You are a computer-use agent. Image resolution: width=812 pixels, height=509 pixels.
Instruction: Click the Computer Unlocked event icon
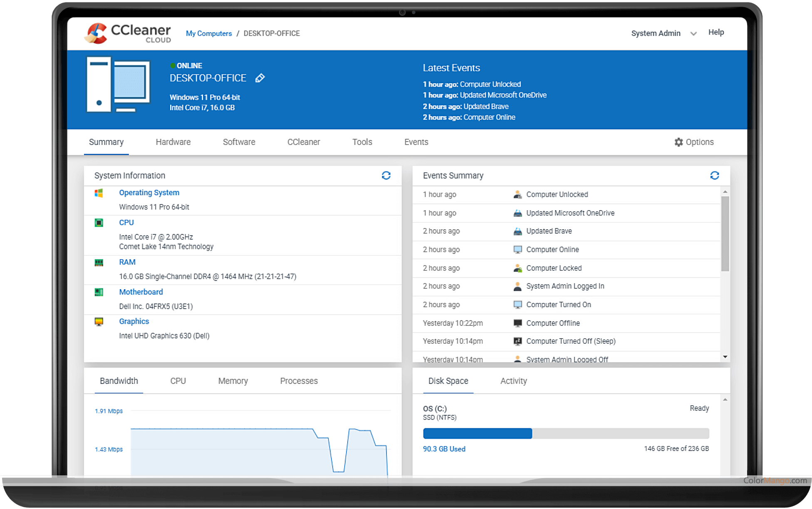(x=517, y=194)
